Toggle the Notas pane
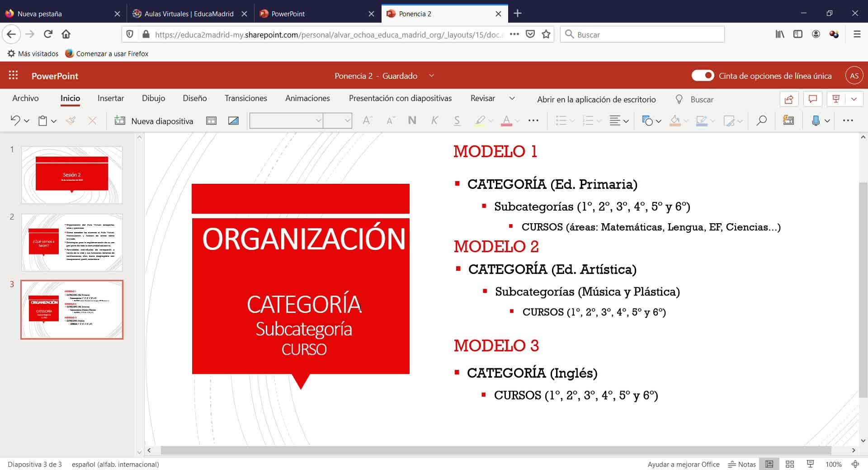The height and width of the screenshot is (470, 868). (742, 464)
